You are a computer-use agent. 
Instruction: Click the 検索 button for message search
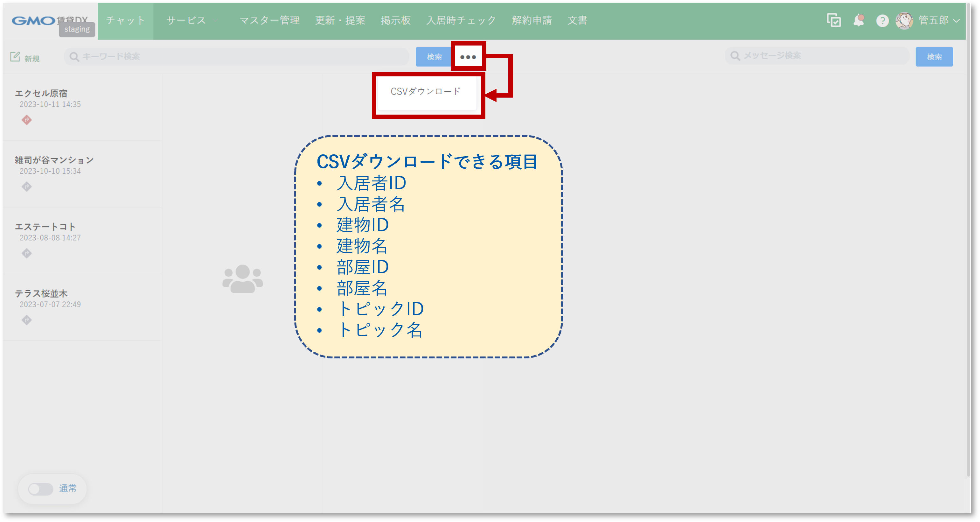(934, 56)
